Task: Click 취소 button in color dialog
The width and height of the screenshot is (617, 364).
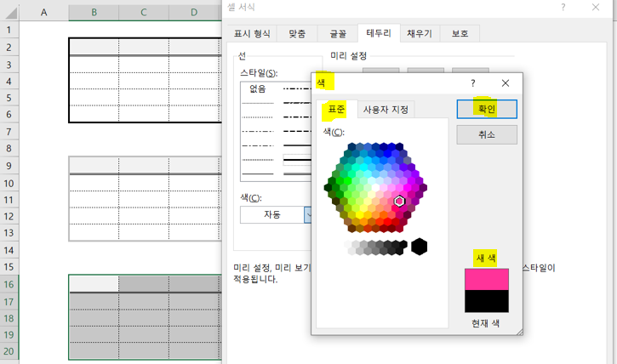Action: [487, 135]
